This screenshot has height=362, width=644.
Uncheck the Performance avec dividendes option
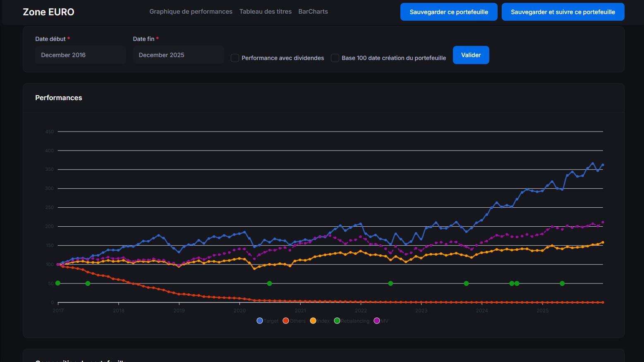[235, 58]
